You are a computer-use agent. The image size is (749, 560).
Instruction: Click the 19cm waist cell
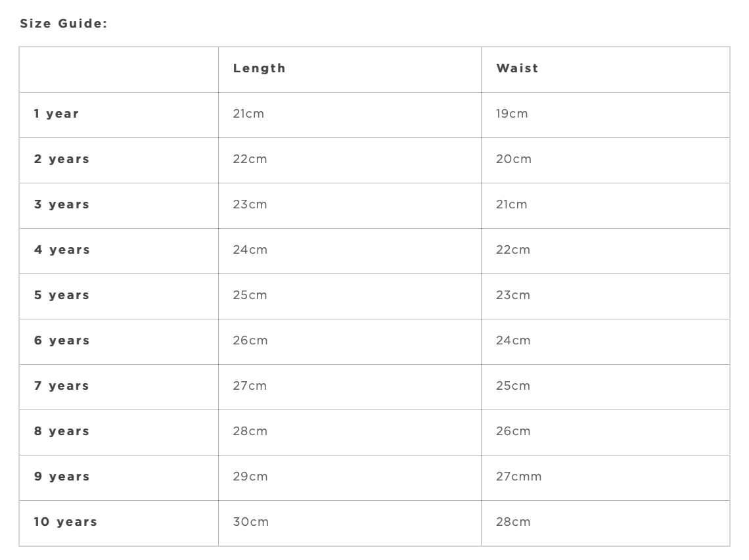[x=512, y=114]
